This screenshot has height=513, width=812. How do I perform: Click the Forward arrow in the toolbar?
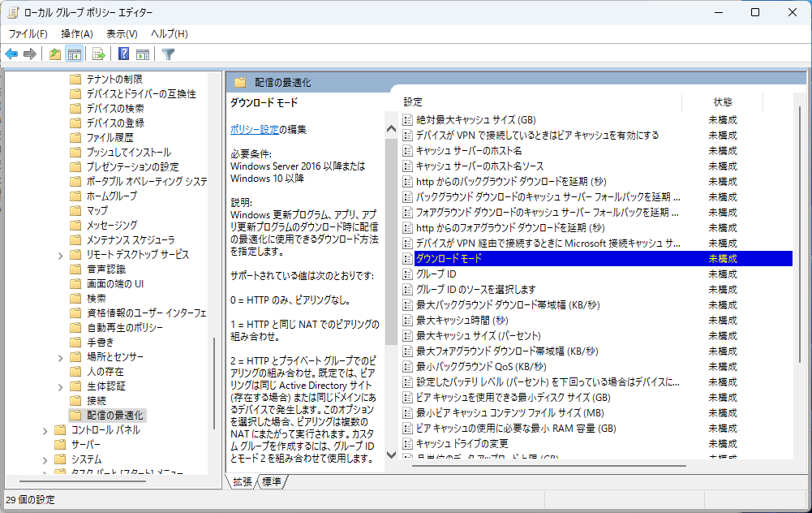point(30,54)
